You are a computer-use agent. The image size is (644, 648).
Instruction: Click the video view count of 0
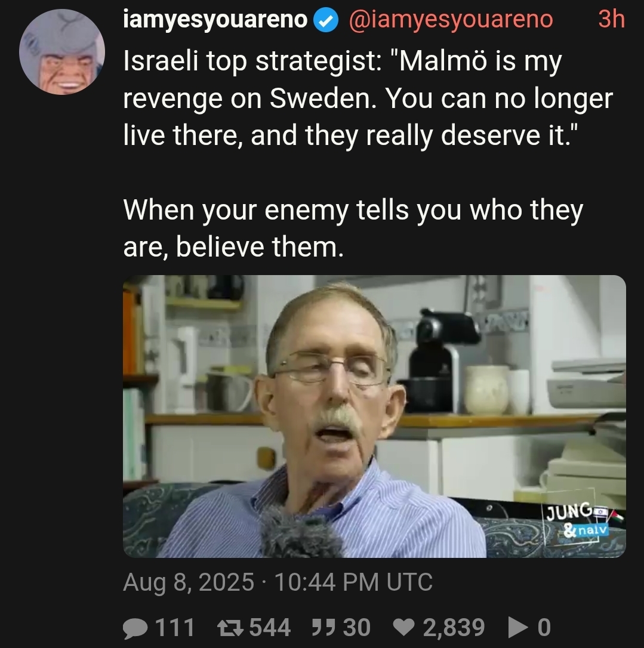click(x=544, y=628)
